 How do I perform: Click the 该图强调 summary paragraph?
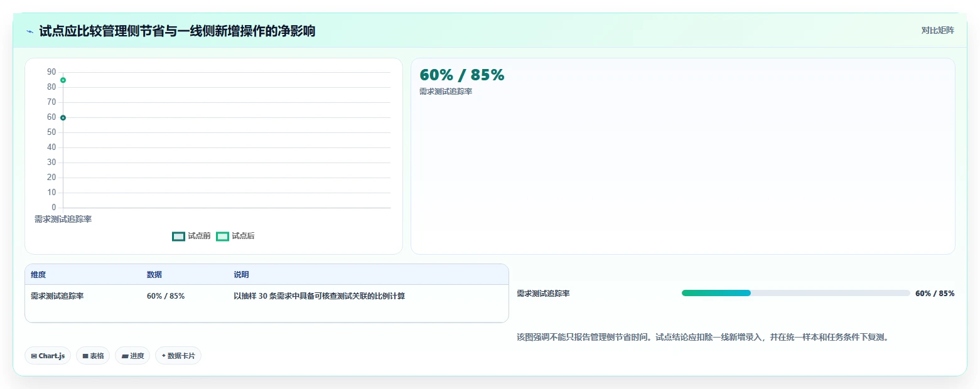coord(703,338)
